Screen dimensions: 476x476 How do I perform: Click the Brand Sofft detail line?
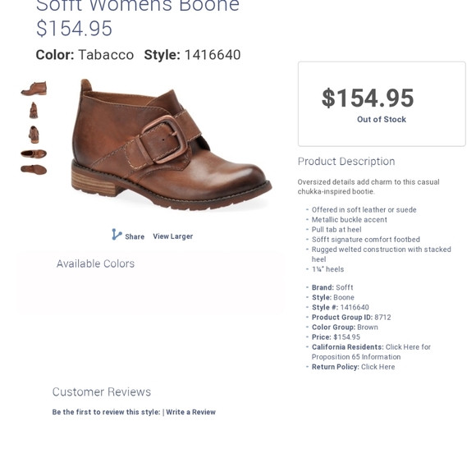[332, 287]
